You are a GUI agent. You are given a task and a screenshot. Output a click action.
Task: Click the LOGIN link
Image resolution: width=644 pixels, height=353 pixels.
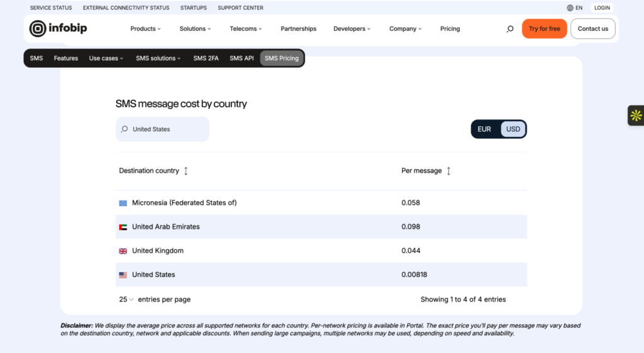coord(602,8)
